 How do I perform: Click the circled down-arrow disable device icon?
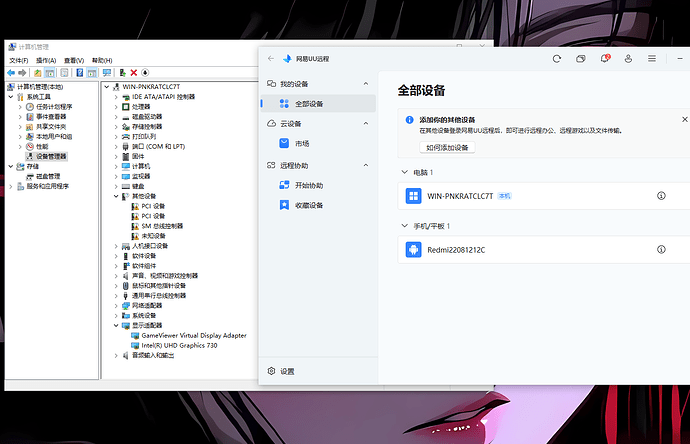(145, 73)
